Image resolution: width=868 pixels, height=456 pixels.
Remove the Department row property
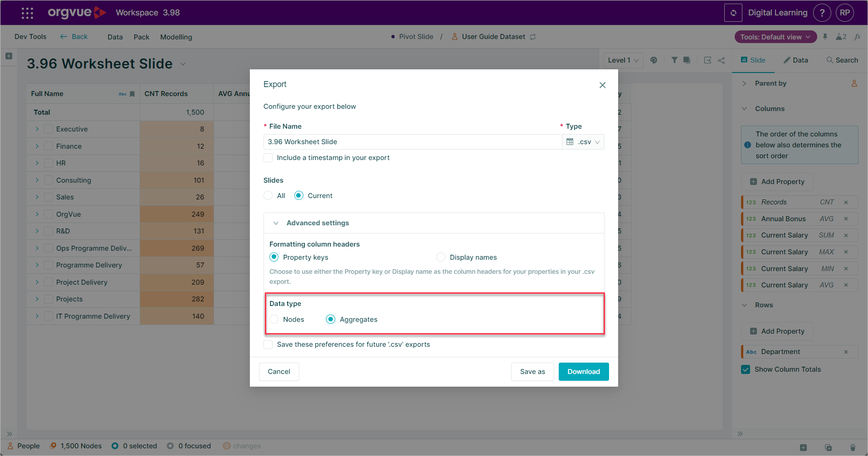pyautogui.click(x=846, y=352)
